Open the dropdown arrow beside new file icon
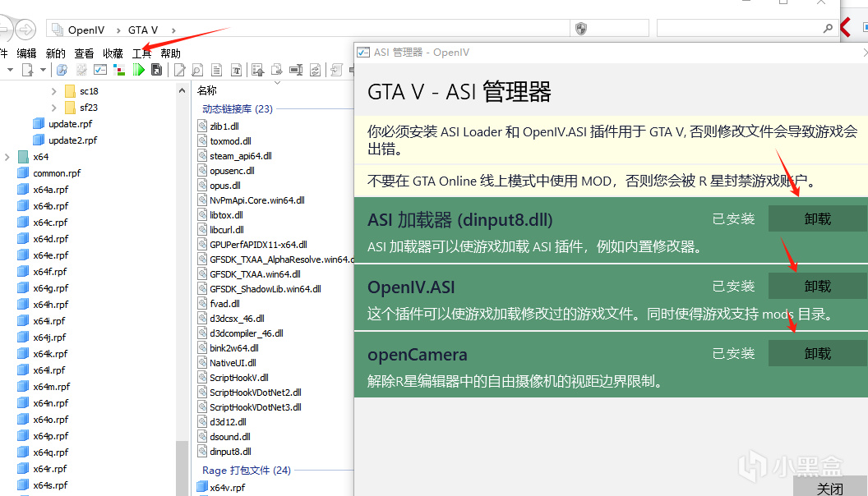The width and height of the screenshot is (868, 496). [43, 70]
